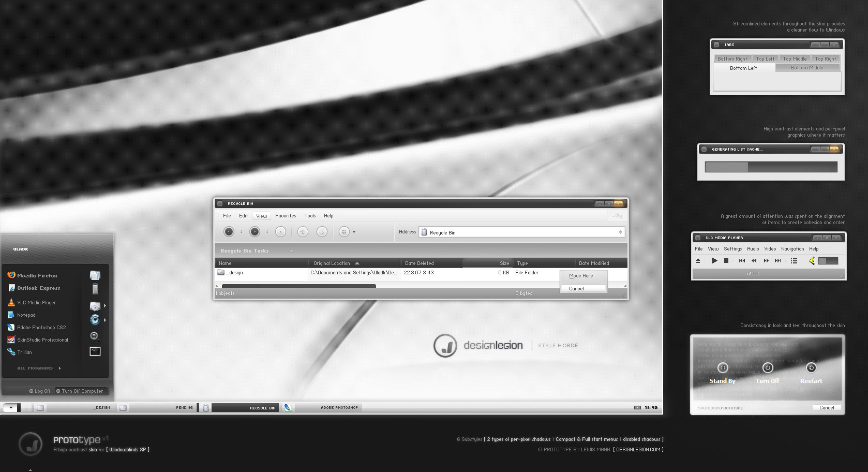Screen dimensions: 868x472
Task: Open My Documents icon in start menu
Action: 95,275
